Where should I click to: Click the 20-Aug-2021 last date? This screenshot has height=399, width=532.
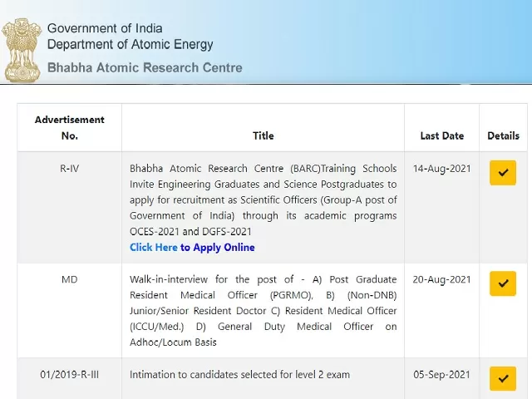(441, 279)
